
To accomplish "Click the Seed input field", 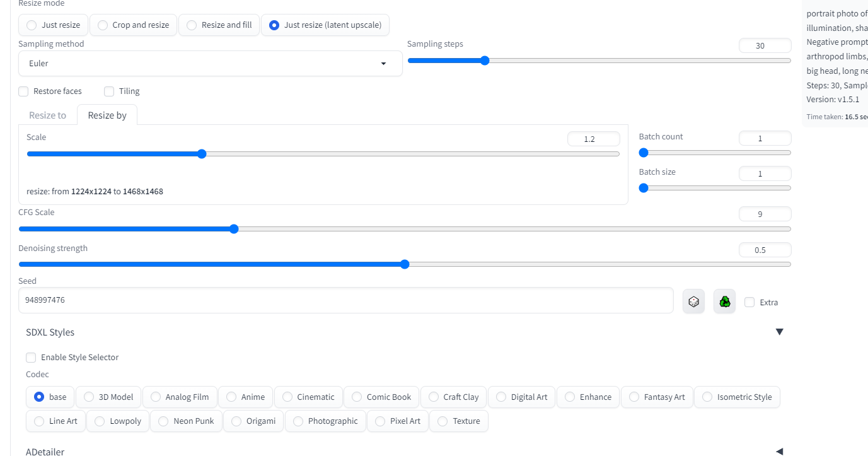I will pyautogui.click(x=345, y=300).
